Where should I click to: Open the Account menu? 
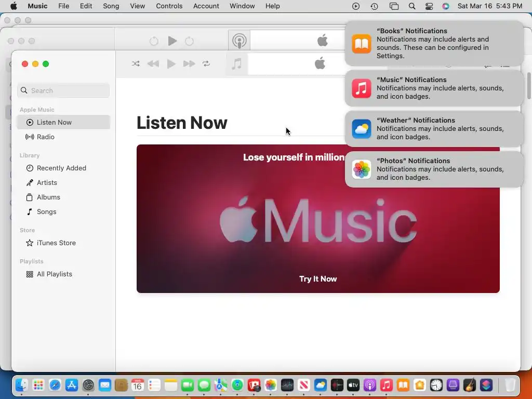pyautogui.click(x=206, y=6)
